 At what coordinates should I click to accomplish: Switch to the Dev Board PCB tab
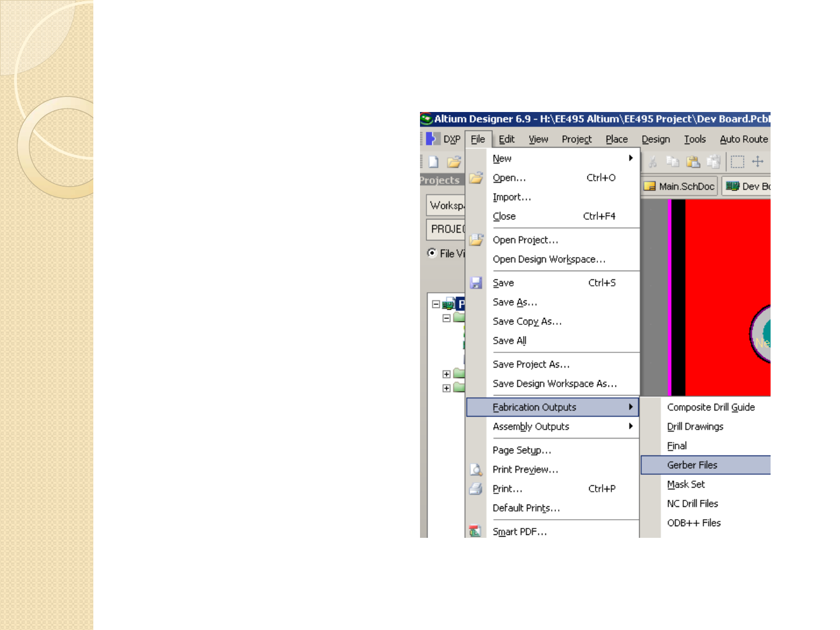pos(747,186)
